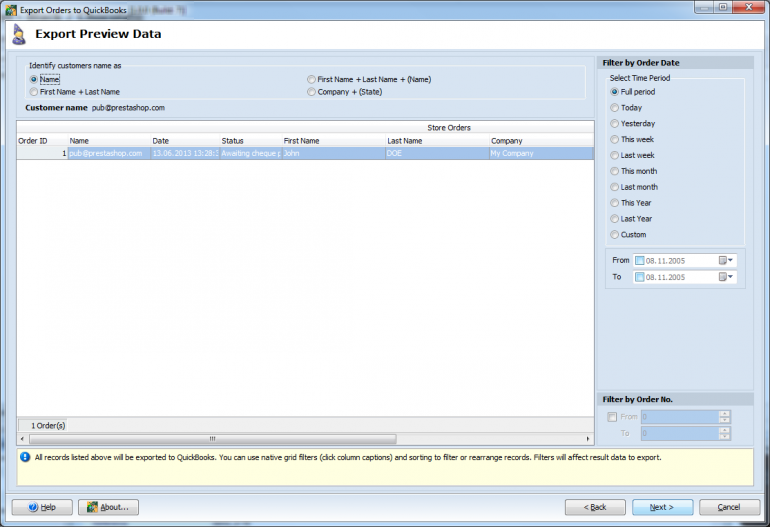Screen dimensions: 770x527
Task: Click the From order number spinner arrows
Action: pos(725,417)
